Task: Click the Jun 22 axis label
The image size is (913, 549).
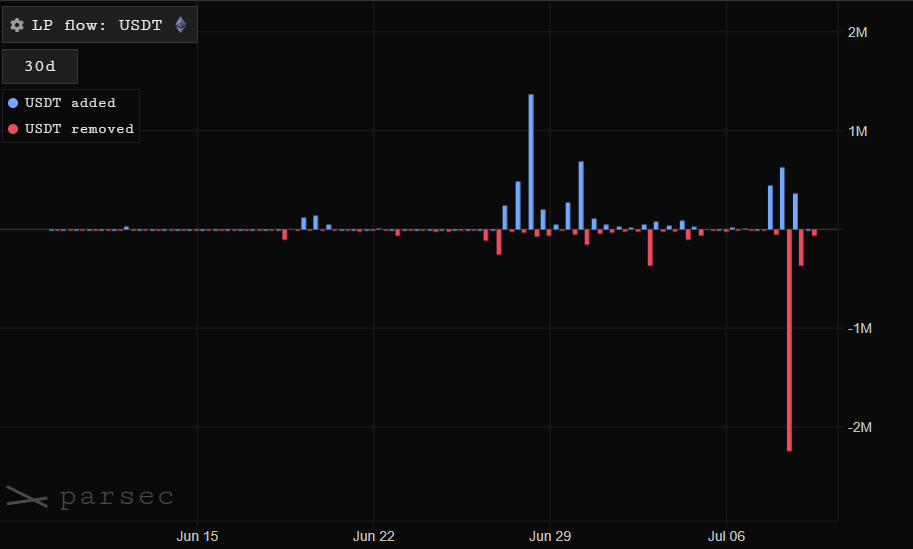Action: coord(374,536)
